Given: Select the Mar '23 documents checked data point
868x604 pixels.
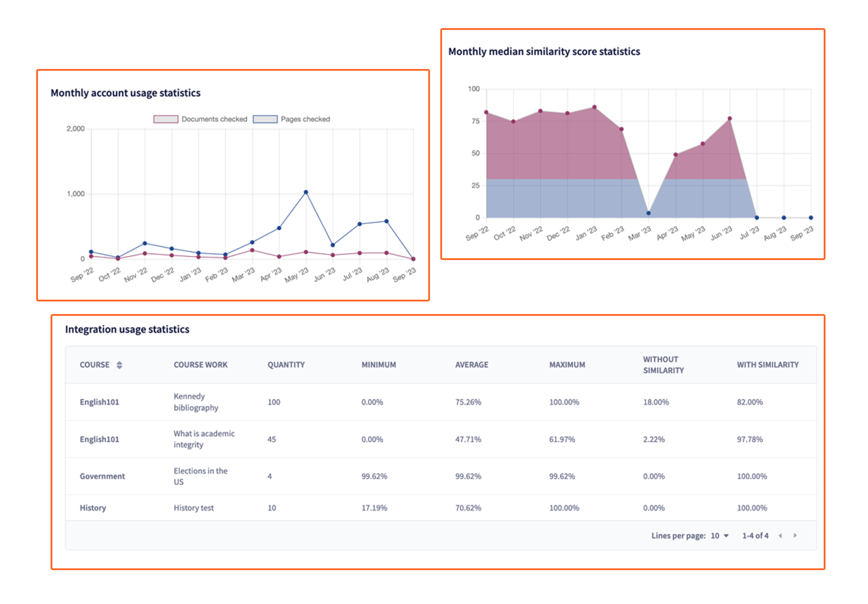Looking at the screenshot, I should tap(252, 250).
